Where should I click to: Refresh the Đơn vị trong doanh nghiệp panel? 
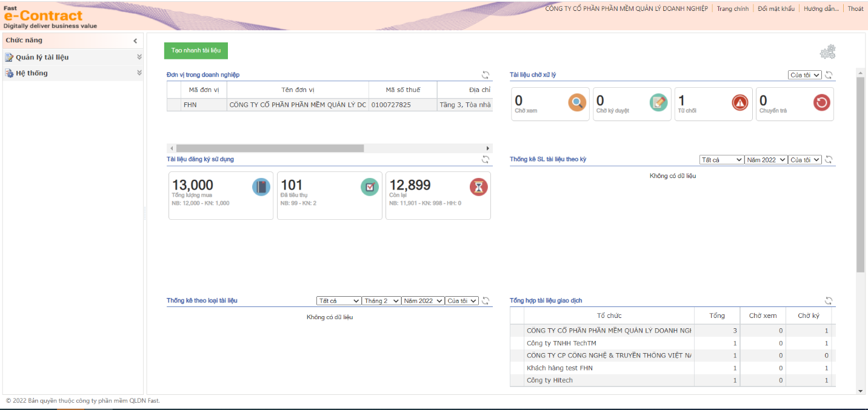[486, 75]
